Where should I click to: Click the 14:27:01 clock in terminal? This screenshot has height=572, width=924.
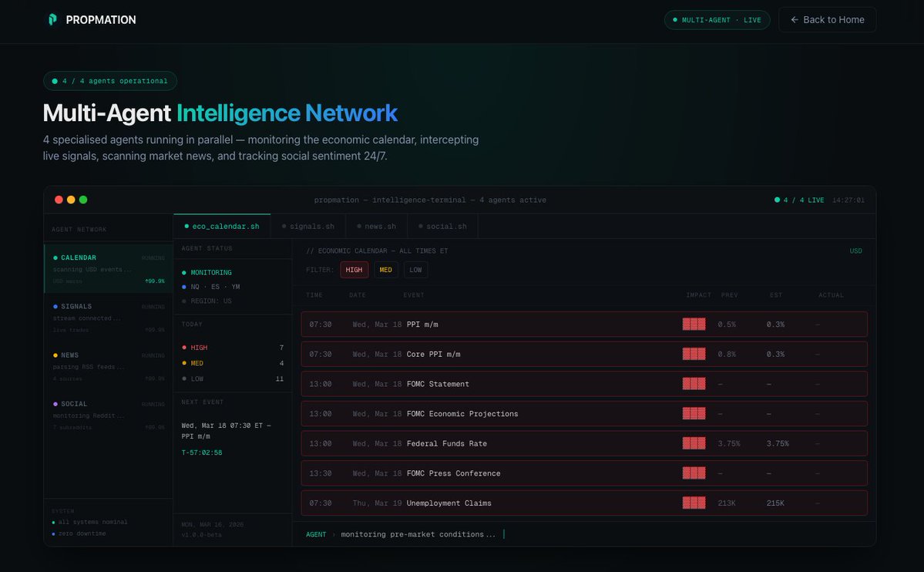(848, 200)
